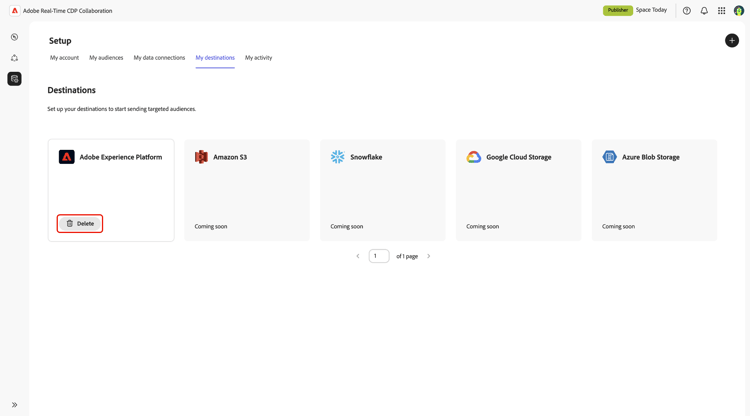The height and width of the screenshot is (416, 750).
Task: Delete the Adobe Experience Platform destination
Action: [80, 223]
